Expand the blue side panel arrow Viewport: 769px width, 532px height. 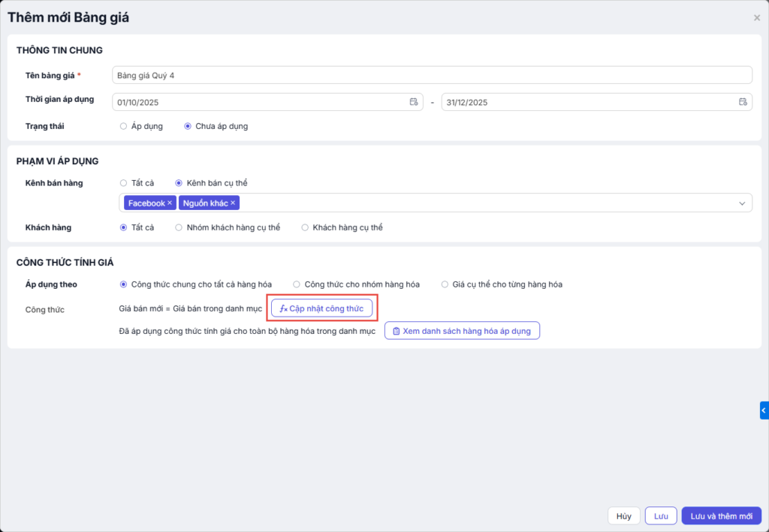(x=764, y=410)
